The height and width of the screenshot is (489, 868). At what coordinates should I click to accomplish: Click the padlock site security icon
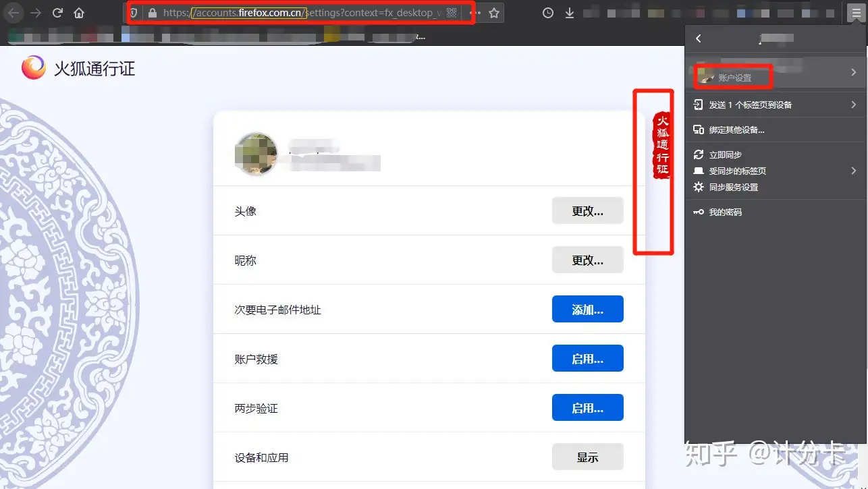152,13
